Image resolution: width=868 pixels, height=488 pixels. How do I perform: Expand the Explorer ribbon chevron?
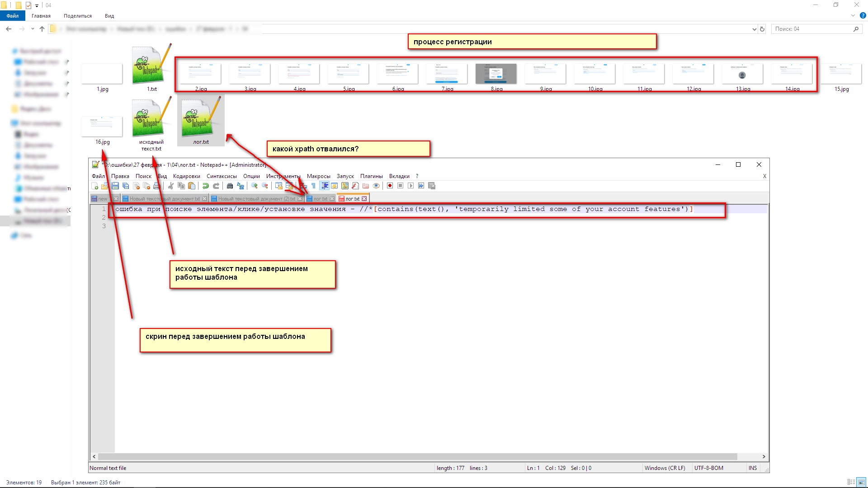[853, 15]
